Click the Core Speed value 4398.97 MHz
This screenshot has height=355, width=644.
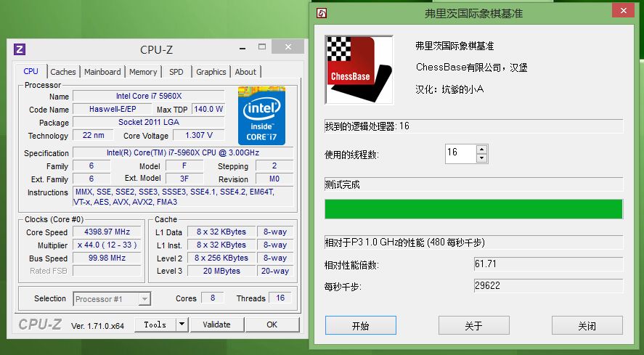[x=107, y=232]
